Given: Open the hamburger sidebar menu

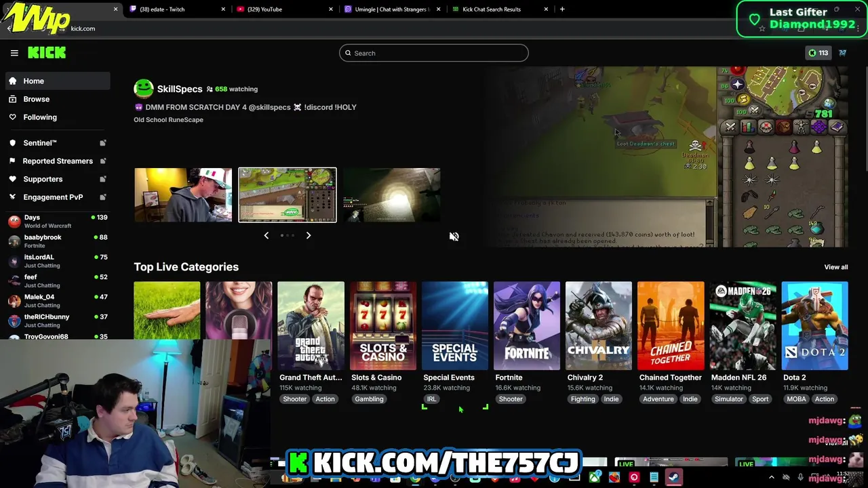Looking at the screenshot, I should point(14,53).
